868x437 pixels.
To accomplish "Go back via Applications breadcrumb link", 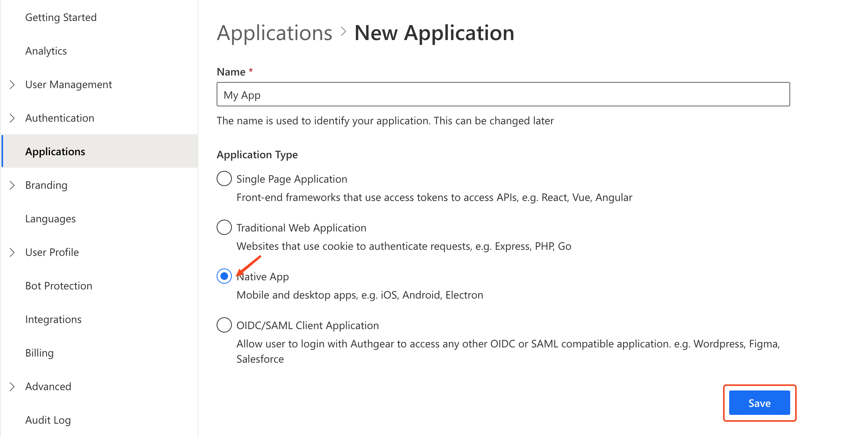I will click(x=275, y=33).
